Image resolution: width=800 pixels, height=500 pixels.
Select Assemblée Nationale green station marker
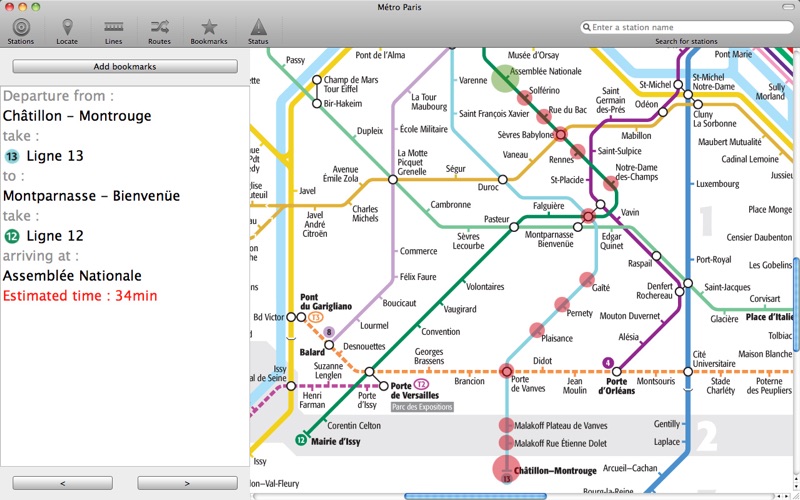[505, 79]
